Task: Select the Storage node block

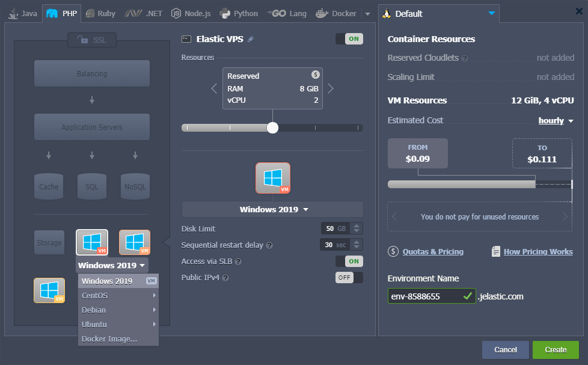Action: tap(49, 242)
